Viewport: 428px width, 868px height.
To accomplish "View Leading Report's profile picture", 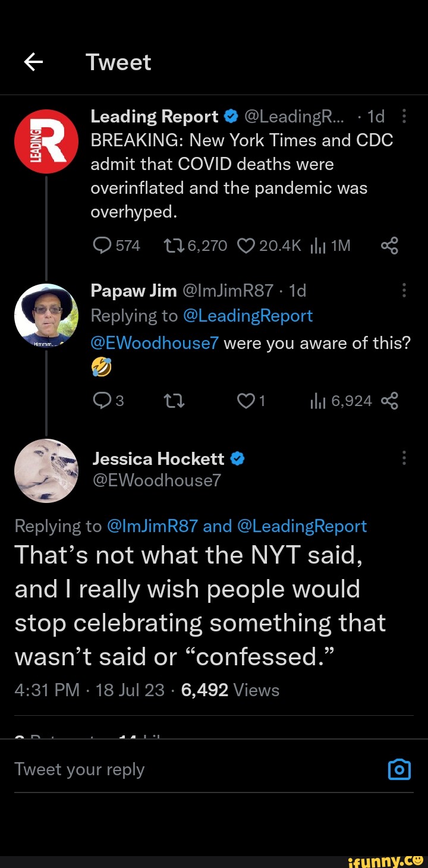I will (46, 141).
